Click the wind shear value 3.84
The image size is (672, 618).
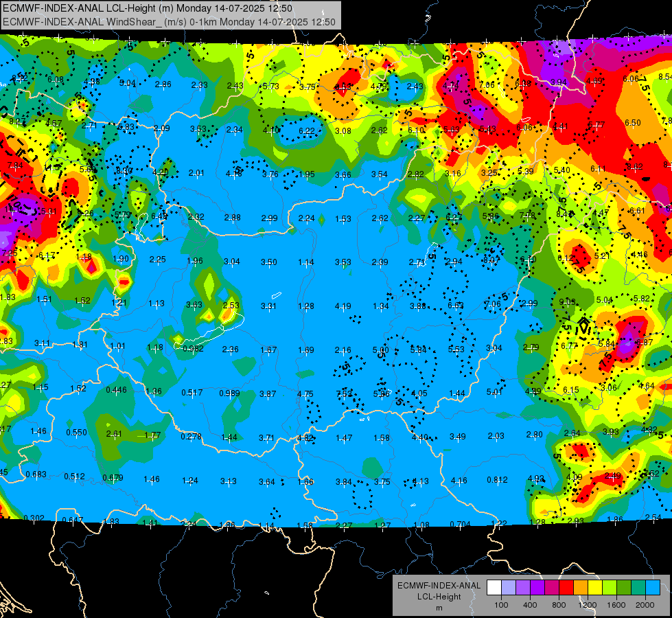tap(344, 482)
